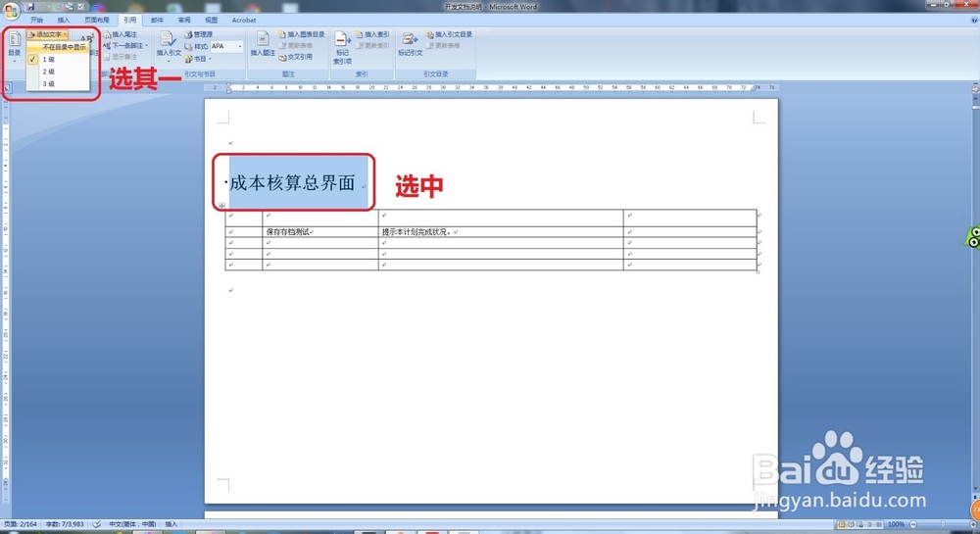Open 管理源 manage sources
Screen dimensions: 980x534
[198, 34]
